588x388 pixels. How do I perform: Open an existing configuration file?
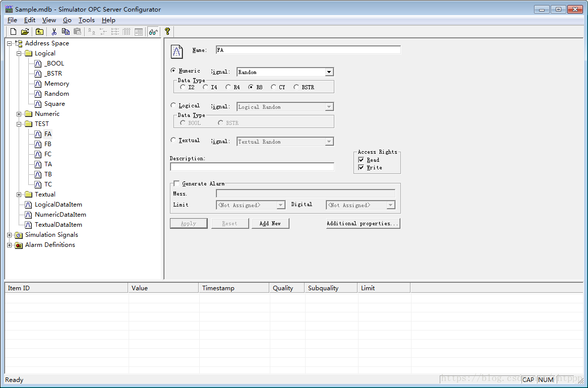coord(25,32)
